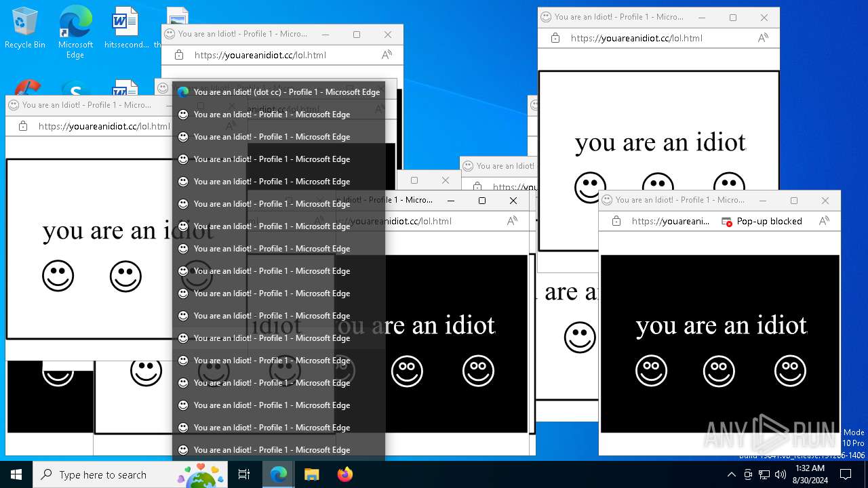Open the Windows Start menu
Image resolution: width=868 pixels, height=488 pixels.
(x=16, y=474)
